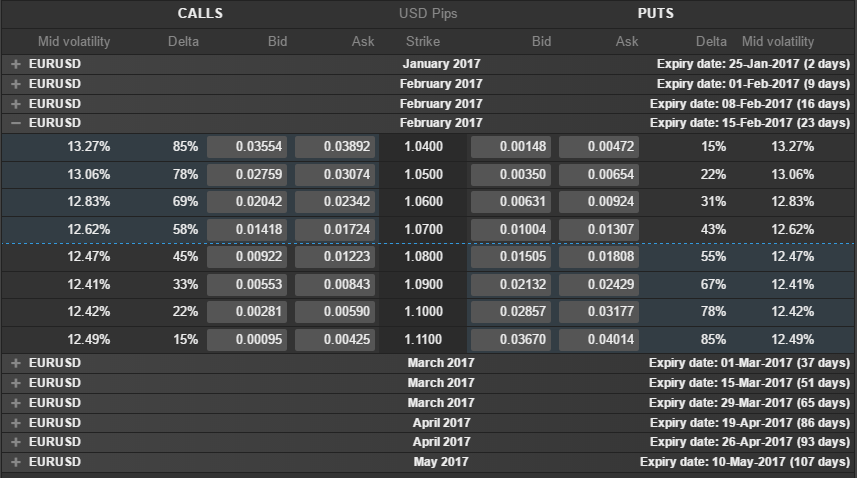Click put ask 0.04014 at strike 1.1100
This screenshot has height=478, width=857.
coord(599,340)
